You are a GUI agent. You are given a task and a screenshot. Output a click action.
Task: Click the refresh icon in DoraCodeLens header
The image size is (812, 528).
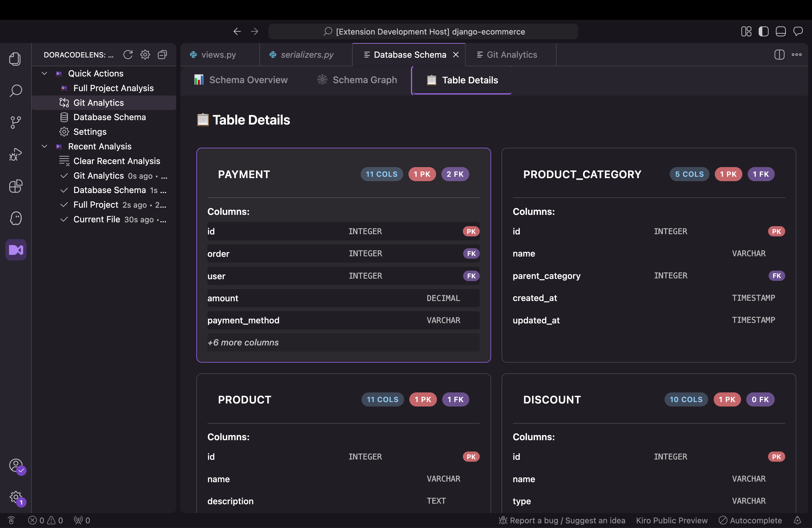click(128, 55)
